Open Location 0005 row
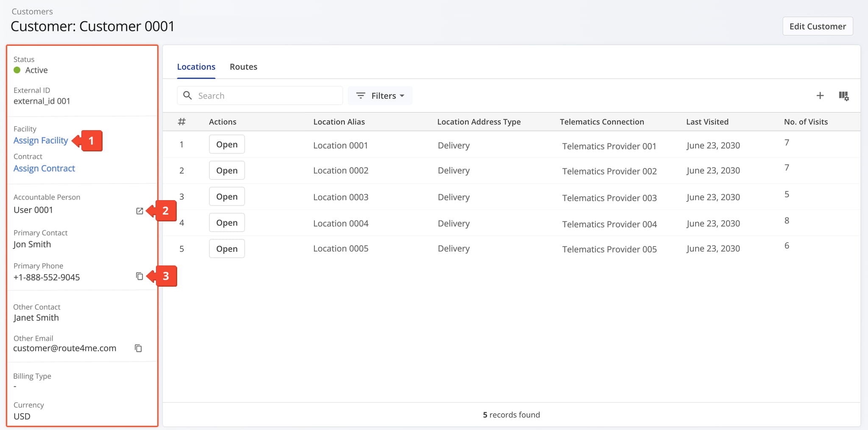The width and height of the screenshot is (868, 430). 227,249
